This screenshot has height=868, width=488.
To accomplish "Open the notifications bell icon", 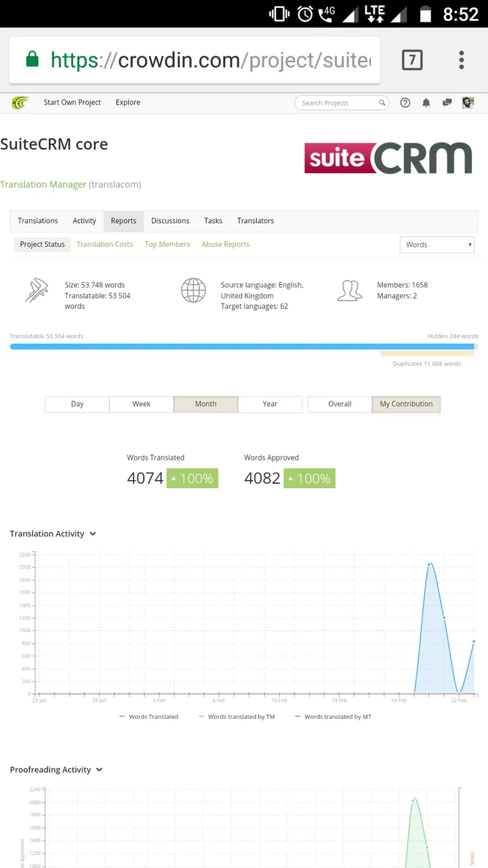I will tap(426, 103).
